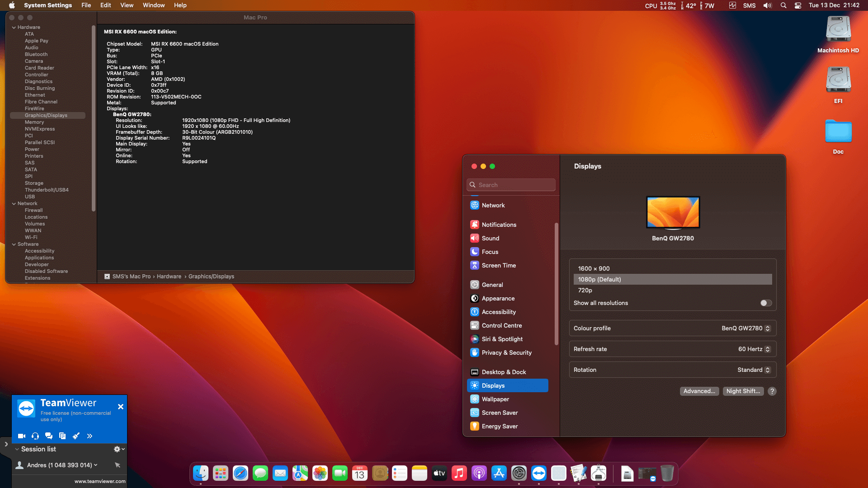Enable Show all resolutions
The width and height of the screenshot is (868, 488).
coord(765,303)
